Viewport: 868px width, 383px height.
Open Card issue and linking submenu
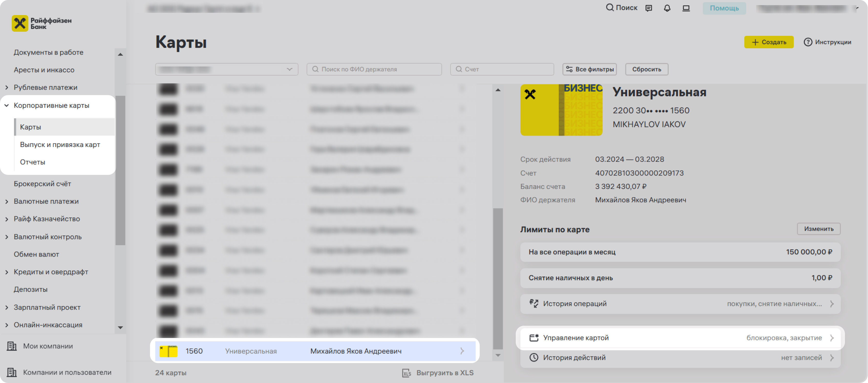click(60, 144)
